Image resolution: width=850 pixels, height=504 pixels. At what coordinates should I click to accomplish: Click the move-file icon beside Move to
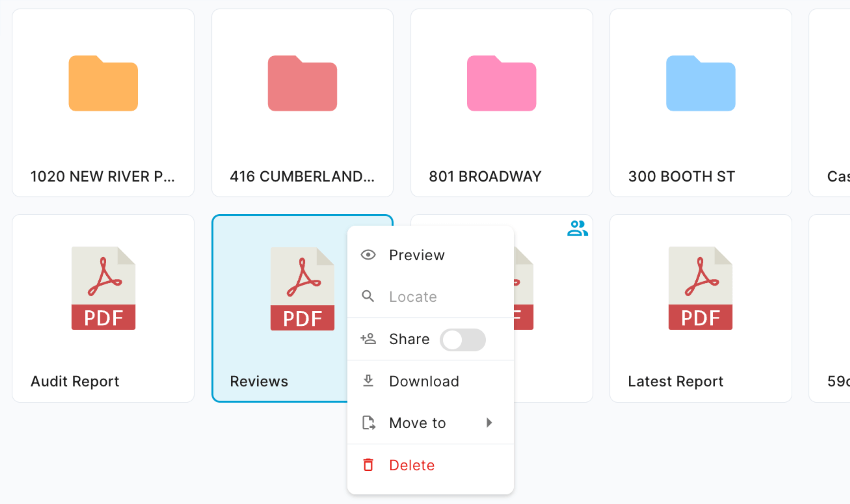(x=368, y=423)
